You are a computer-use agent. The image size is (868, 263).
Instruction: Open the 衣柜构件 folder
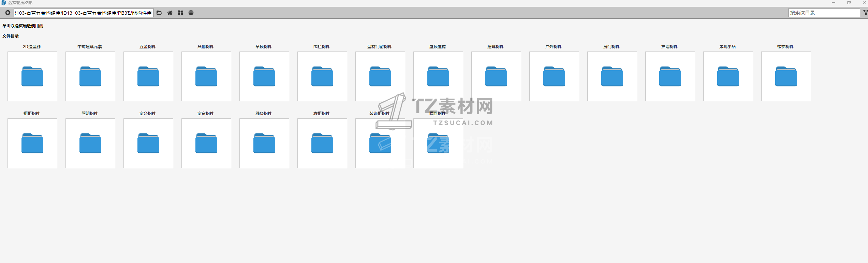tap(322, 143)
